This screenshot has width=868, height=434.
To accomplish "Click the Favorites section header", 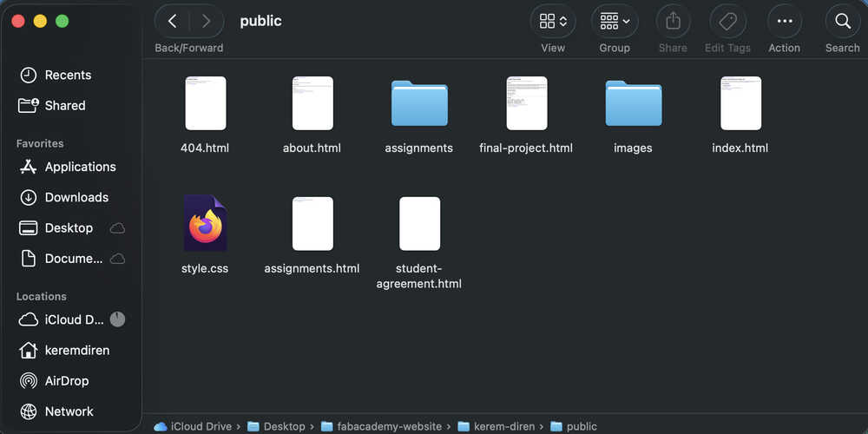I will [40, 143].
